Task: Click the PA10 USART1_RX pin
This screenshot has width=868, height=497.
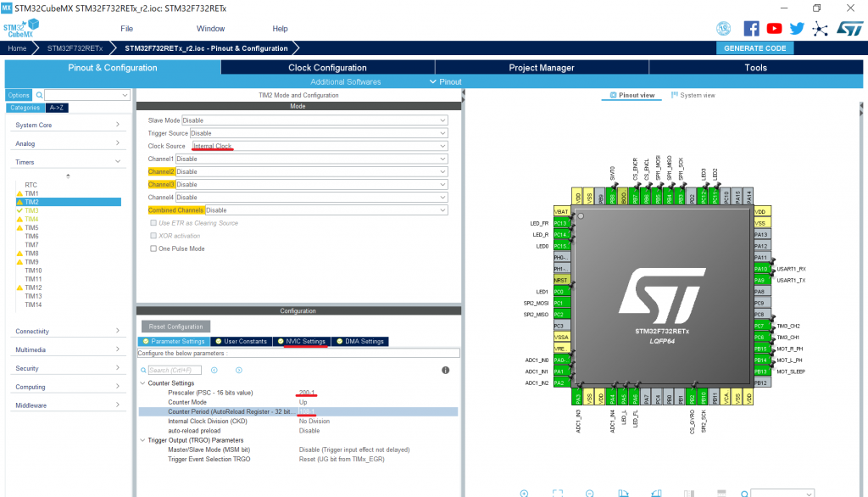Action: pyautogui.click(x=762, y=269)
